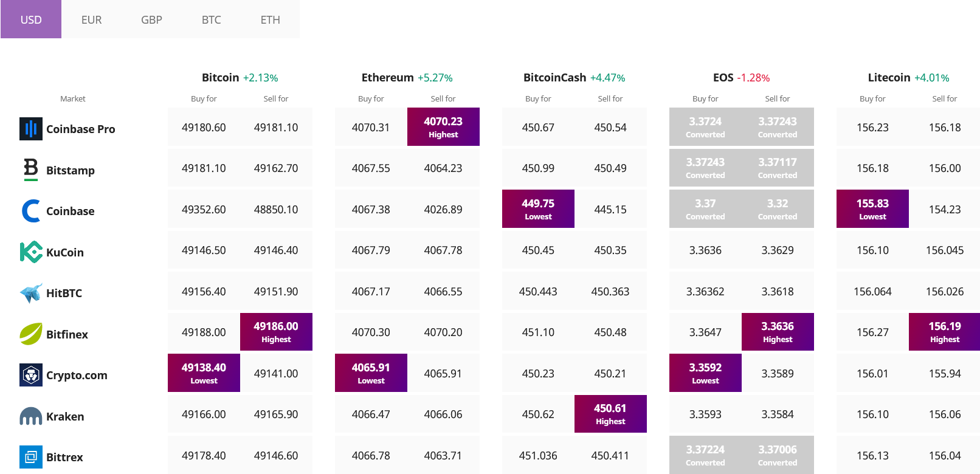Click Bittrex converted EOS sell 3.37006
980x474 pixels.
[778, 455]
